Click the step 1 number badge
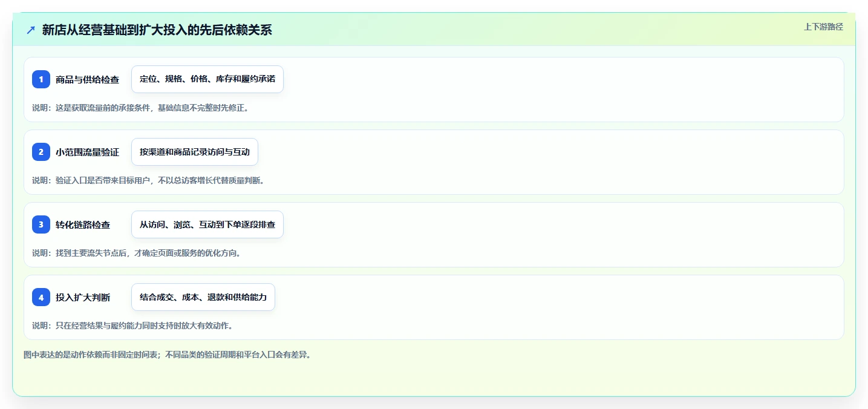 point(41,79)
